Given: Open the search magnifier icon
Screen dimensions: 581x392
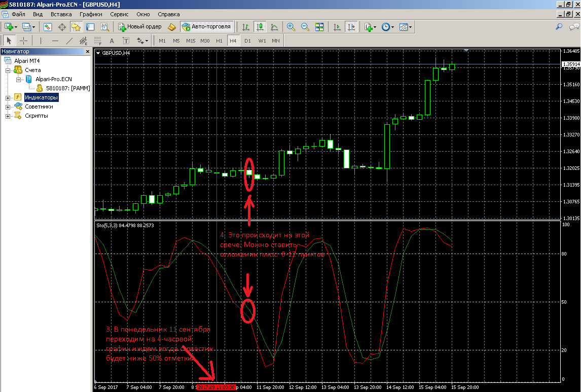Looking at the screenshot, I should pyautogui.click(x=559, y=27).
